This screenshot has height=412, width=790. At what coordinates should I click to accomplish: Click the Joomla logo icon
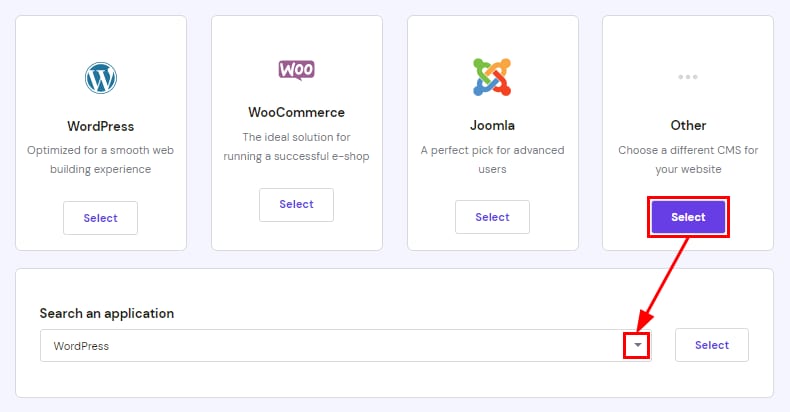coord(492,76)
